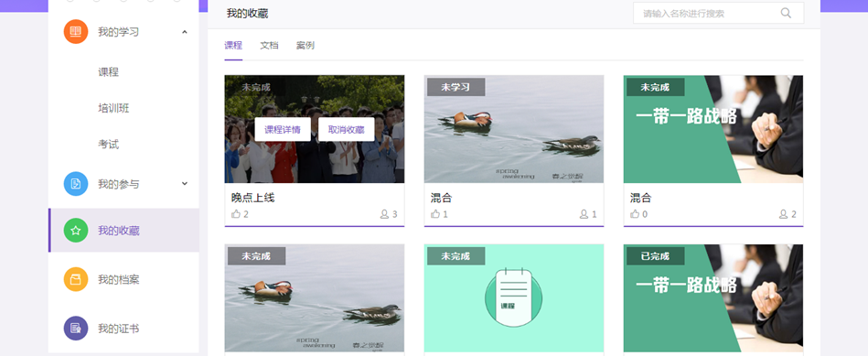Image resolution: width=868 pixels, height=356 pixels.
Task: Open 我的证书 sidebar label
Action: pyautogui.click(x=119, y=329)
